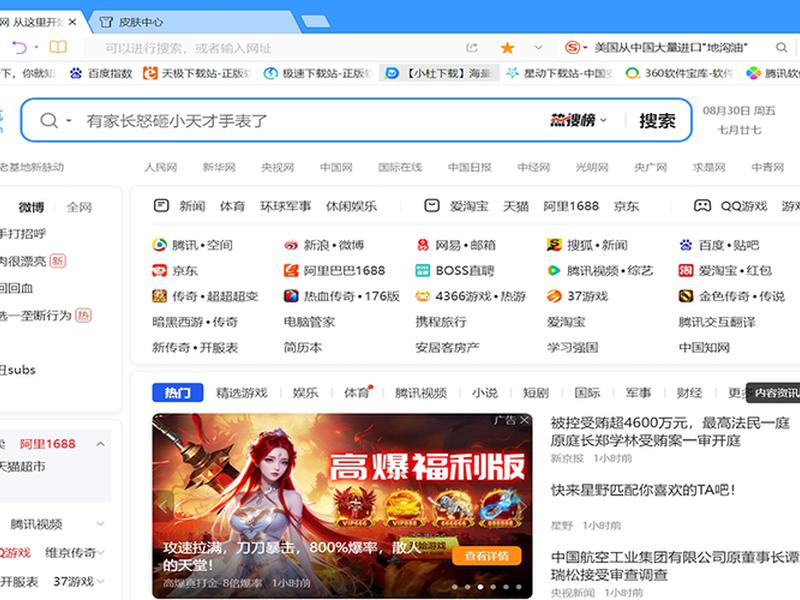Select the last carousel dot indicator
The height and width of the screenshot is (600, 800).
pyautogui.click(x=518, y=587)
